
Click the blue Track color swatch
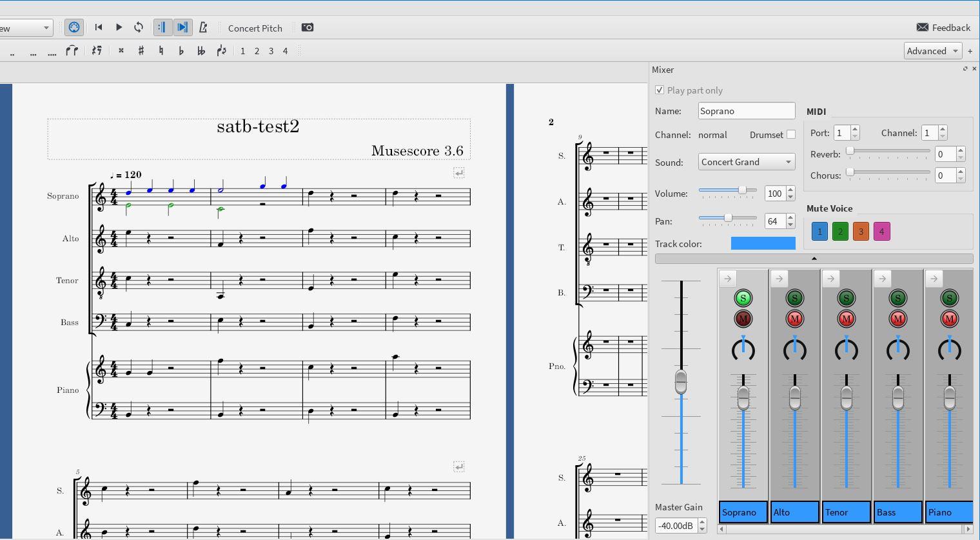click(763, 243)
